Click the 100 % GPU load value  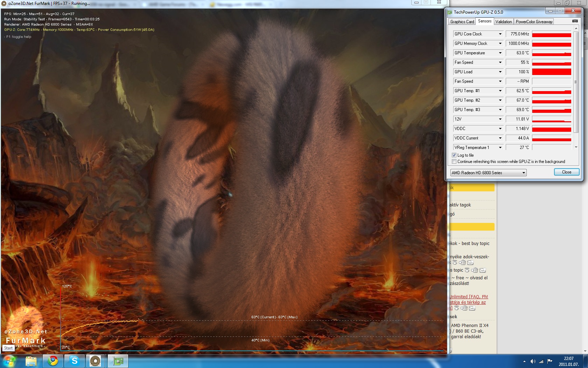click(518, 72)
